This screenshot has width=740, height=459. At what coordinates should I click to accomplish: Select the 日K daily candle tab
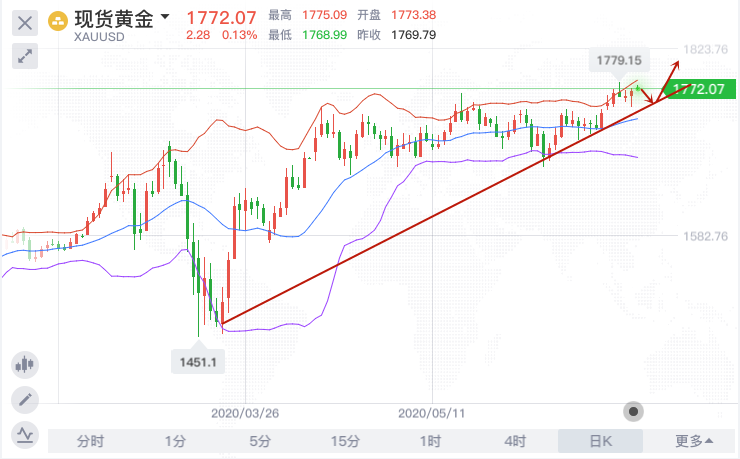pos(600,441)
